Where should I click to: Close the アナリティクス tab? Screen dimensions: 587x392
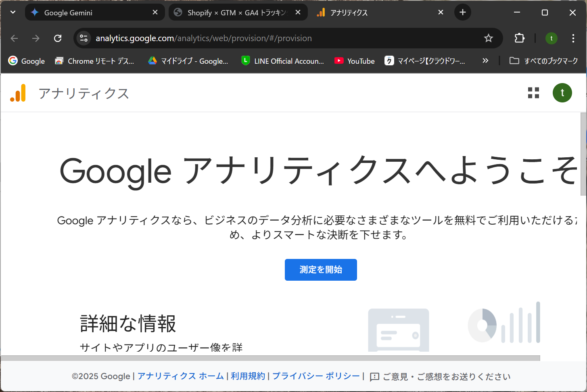point(441,13)
